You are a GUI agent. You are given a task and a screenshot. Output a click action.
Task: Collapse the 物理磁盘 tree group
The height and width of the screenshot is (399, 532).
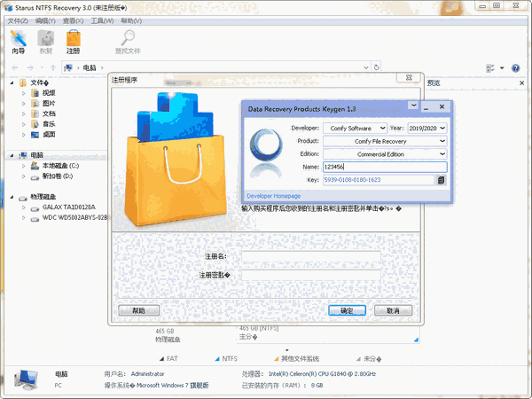[12, 197]
